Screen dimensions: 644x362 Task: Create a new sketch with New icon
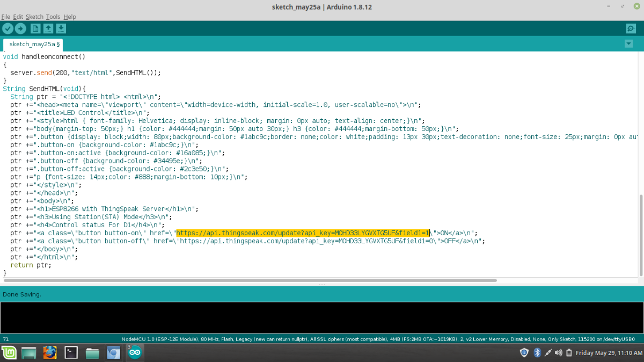(x=35, y=28)
